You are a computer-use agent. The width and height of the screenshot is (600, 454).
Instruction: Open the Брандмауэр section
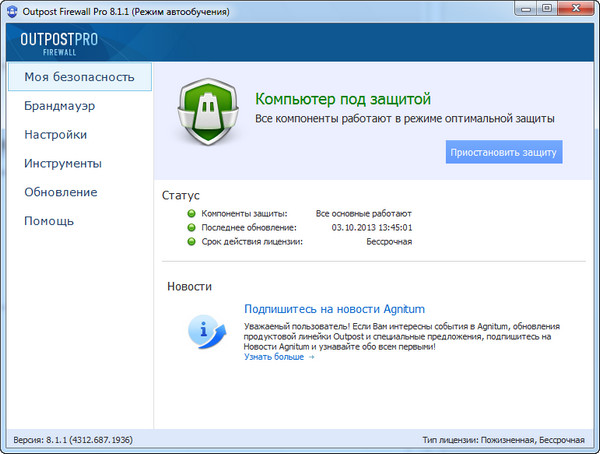tap(60, 106)
